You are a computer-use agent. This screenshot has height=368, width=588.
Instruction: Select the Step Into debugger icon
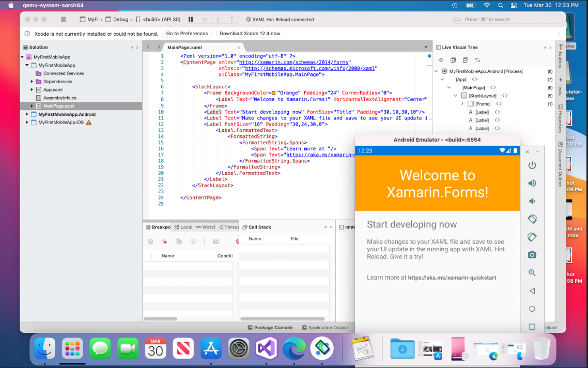[x=218, y=19]
